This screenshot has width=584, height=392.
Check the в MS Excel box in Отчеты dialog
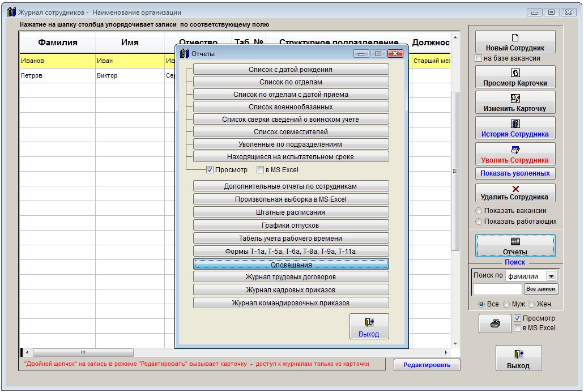click(260, 169)
